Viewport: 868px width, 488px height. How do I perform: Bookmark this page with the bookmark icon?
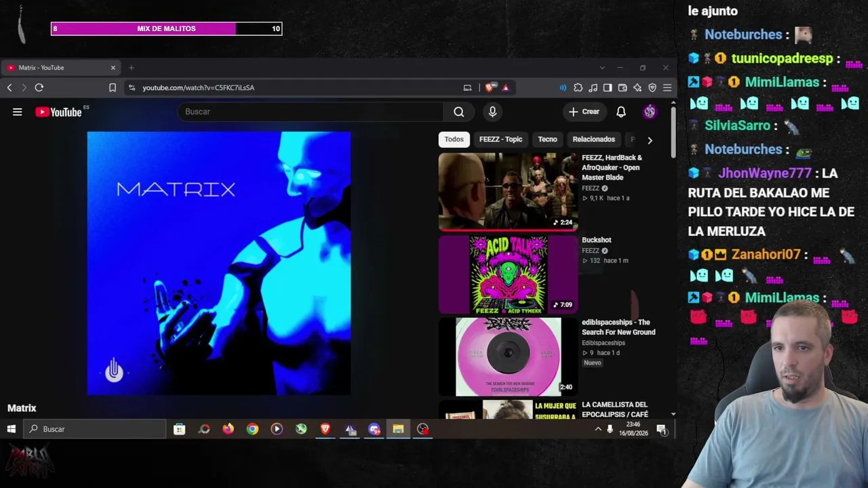coord(113,87)
